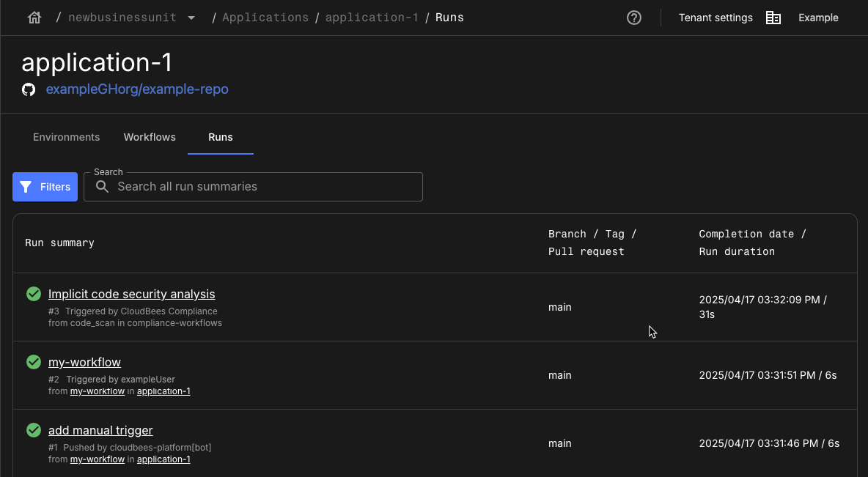Click main branch of add manual trigger run
The width and height of the screenshot is (868, 477).
tap(559, 443)
